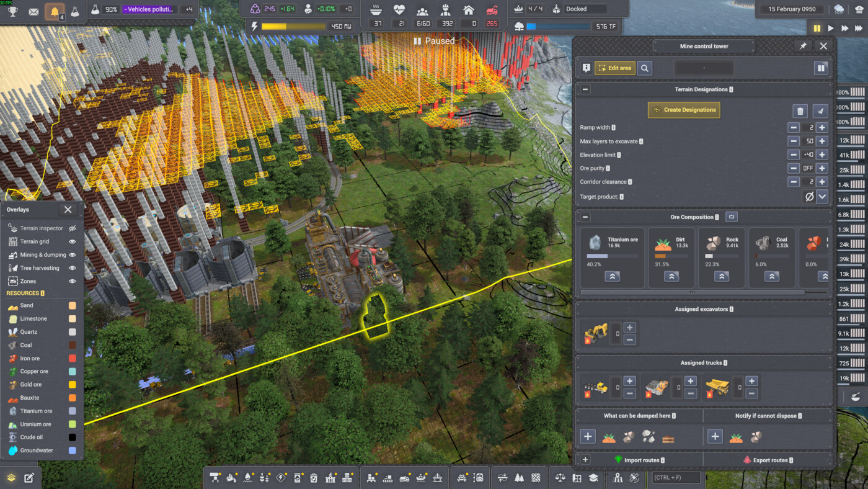Open the truck vehicles category

(404, 478)
